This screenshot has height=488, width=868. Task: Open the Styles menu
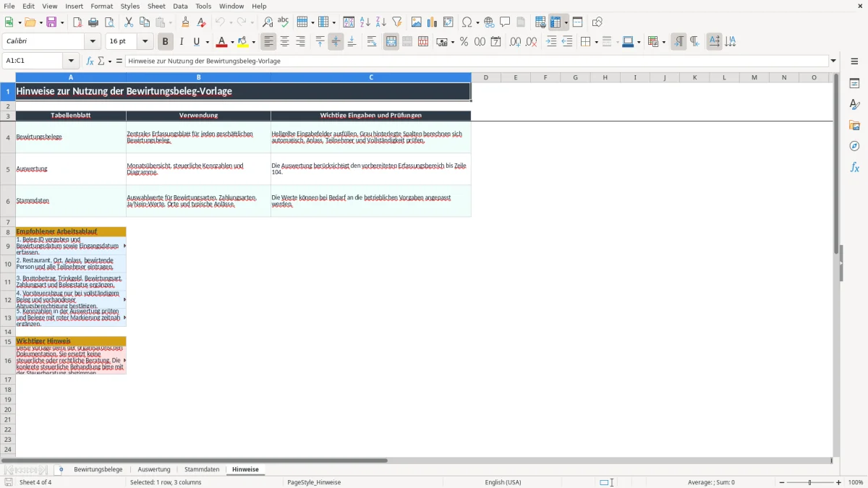click(x=130, y=6)
